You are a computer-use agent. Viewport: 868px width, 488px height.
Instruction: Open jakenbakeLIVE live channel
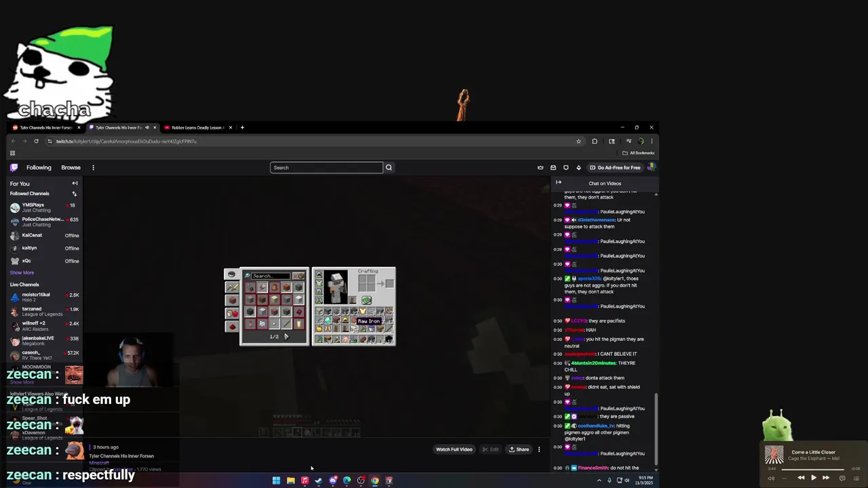tap(45, 340)
